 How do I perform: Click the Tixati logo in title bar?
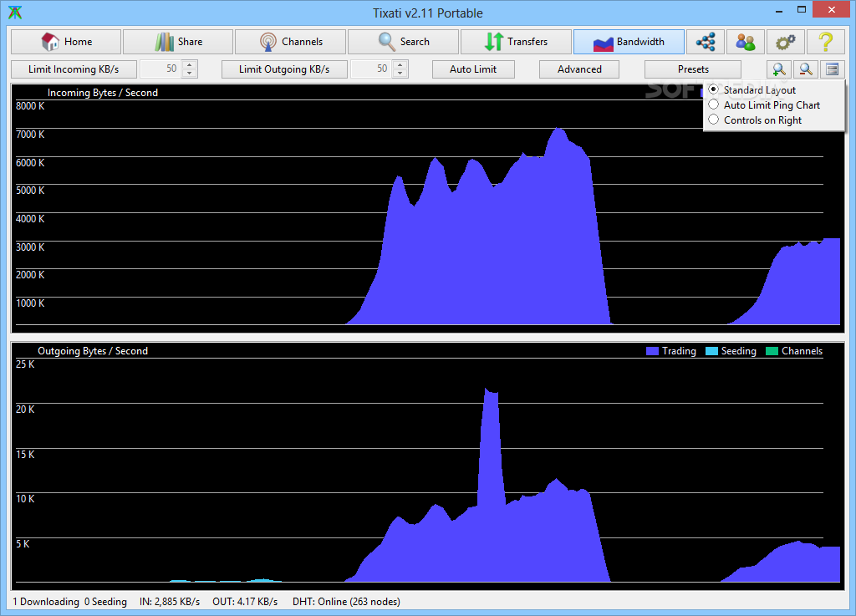15,13
